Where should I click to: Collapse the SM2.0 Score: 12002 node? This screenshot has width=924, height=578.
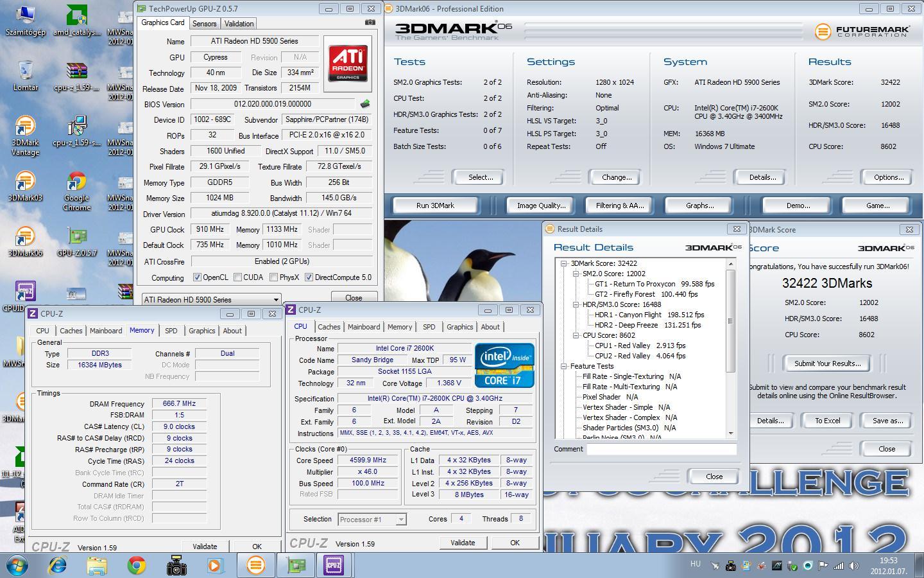(576, 274)
